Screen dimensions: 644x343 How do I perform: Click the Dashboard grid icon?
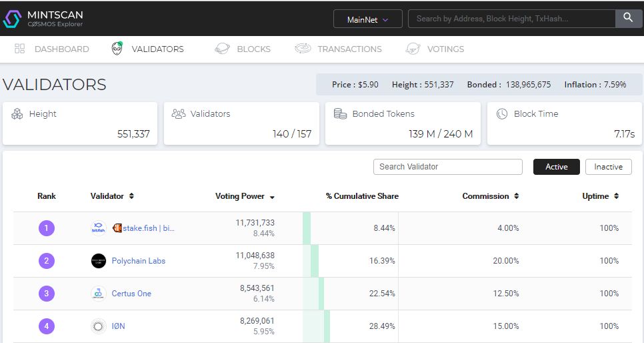point(20,49)
